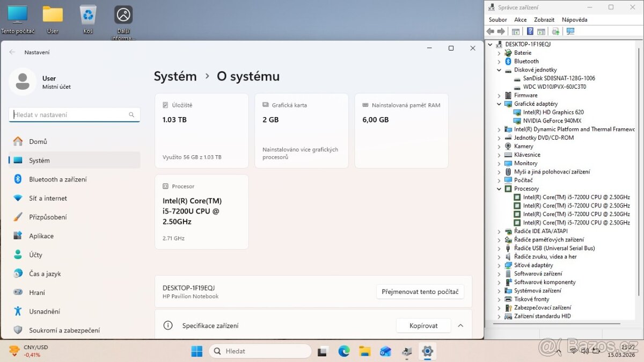Open the Zobrazit menu in Device Manager
This screenshot has height=362, width=644.
(544, 19)
